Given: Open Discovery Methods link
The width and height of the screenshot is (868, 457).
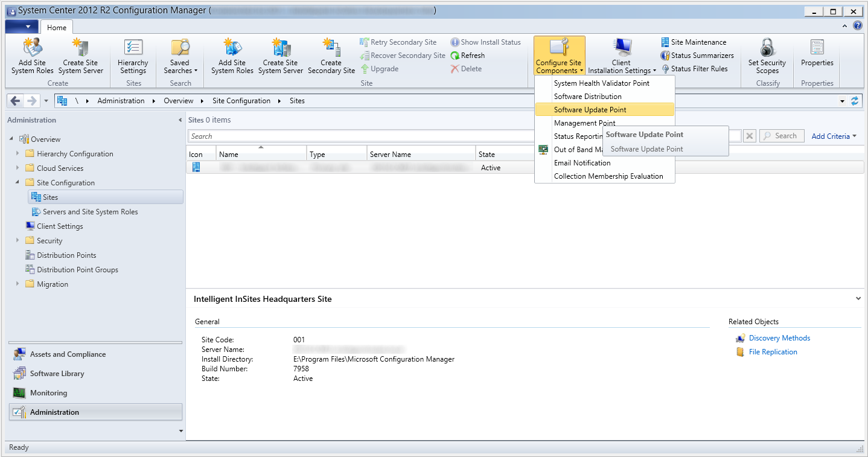Looking at the screenshot, I should 779,338.
